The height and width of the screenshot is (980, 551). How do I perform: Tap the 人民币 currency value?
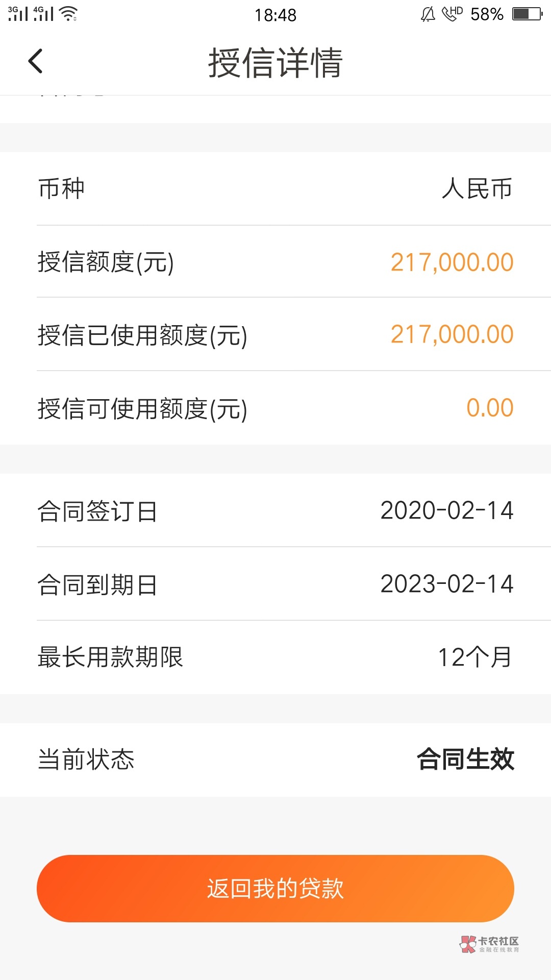click(x=477, y=189)
